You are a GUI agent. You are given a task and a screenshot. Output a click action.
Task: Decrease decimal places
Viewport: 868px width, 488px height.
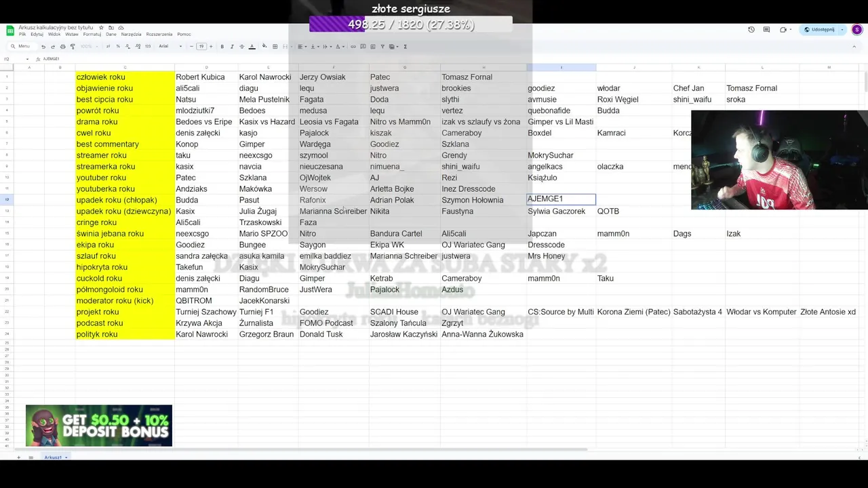(x=127, y=46)
